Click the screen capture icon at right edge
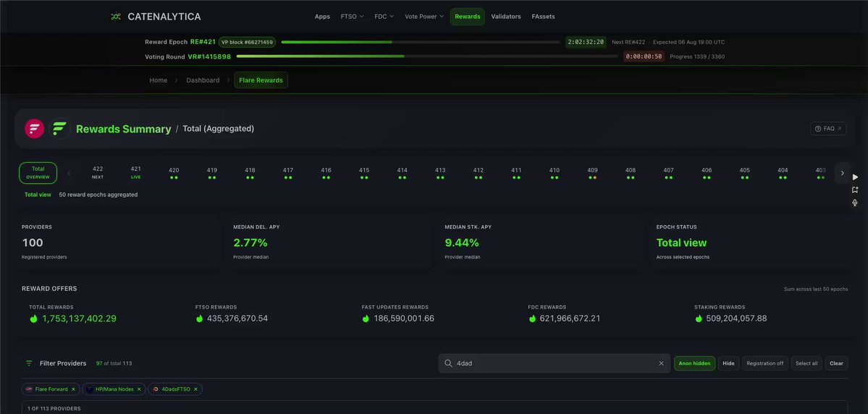 pos(855,190)
